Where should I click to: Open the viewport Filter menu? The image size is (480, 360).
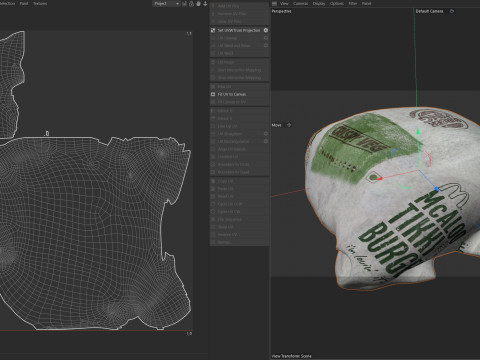point(353,4)
